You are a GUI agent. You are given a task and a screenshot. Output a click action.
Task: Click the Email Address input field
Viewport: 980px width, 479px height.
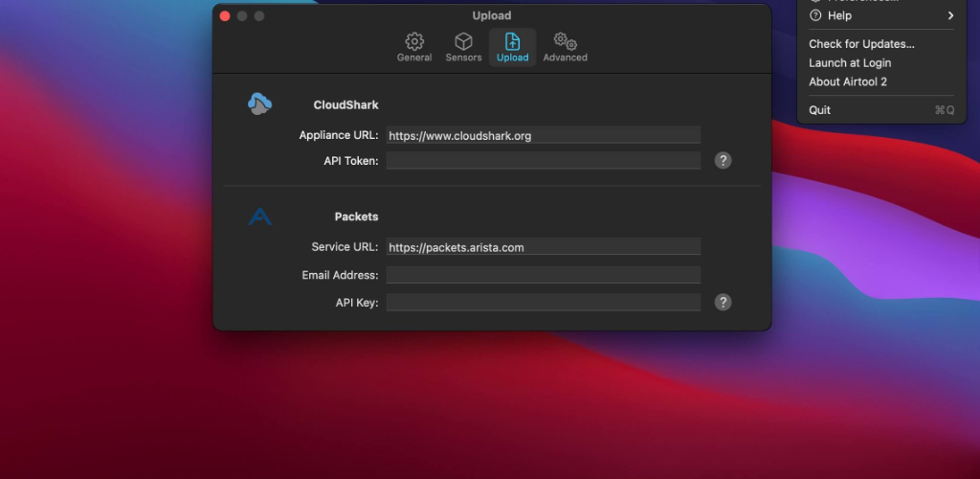coord(544,275)
